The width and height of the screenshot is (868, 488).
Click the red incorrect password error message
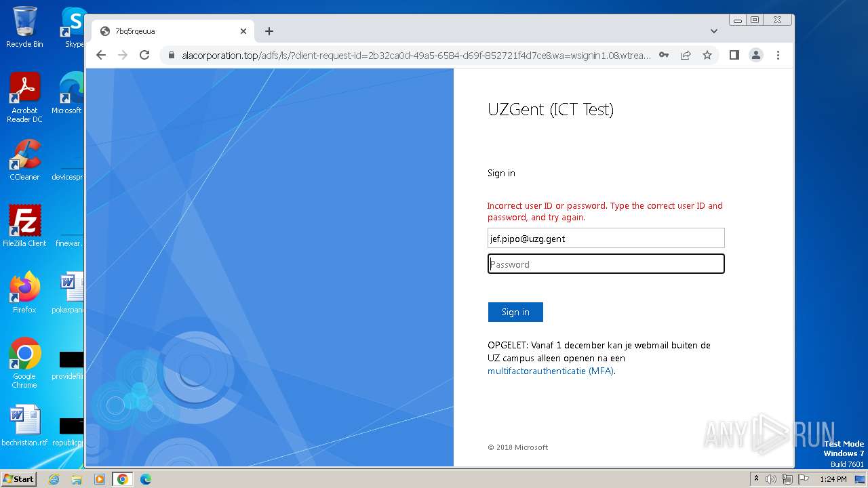[x=605, y=211]
